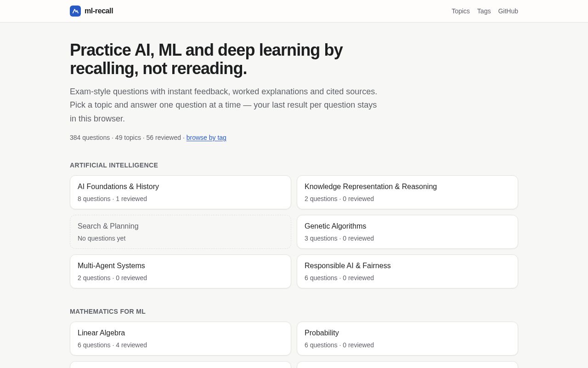588x368 pixels.
Task: Open the ml-recall home title
Action: tap(99, 11)
